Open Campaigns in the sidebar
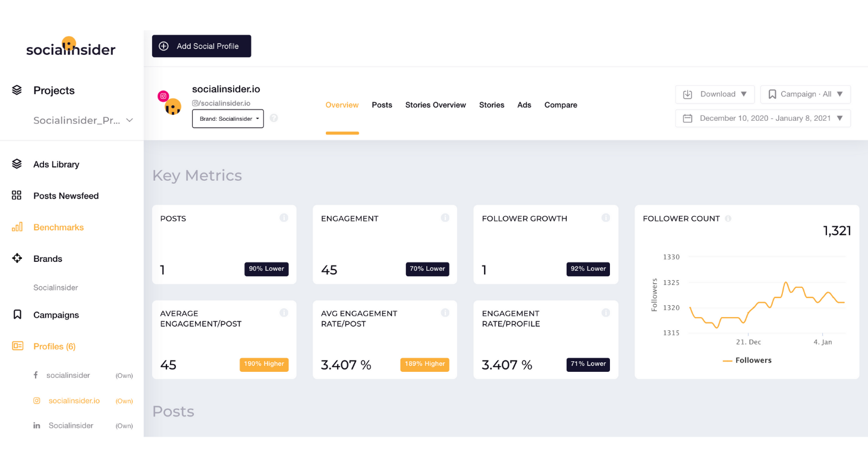Viewport: 868px width, 476px height. (x=56, y=315)
